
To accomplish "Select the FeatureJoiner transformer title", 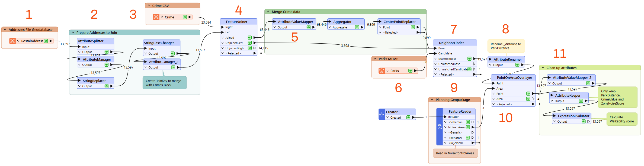I will click(236, 22).
